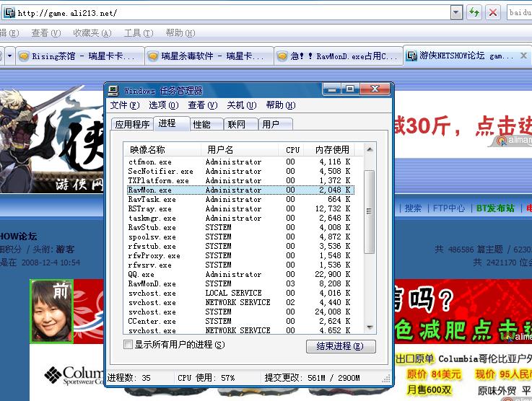The height and width of the screenshot is (401, 532).
Task: Select the RavMon.exe process row
Action: coord(240,190)
